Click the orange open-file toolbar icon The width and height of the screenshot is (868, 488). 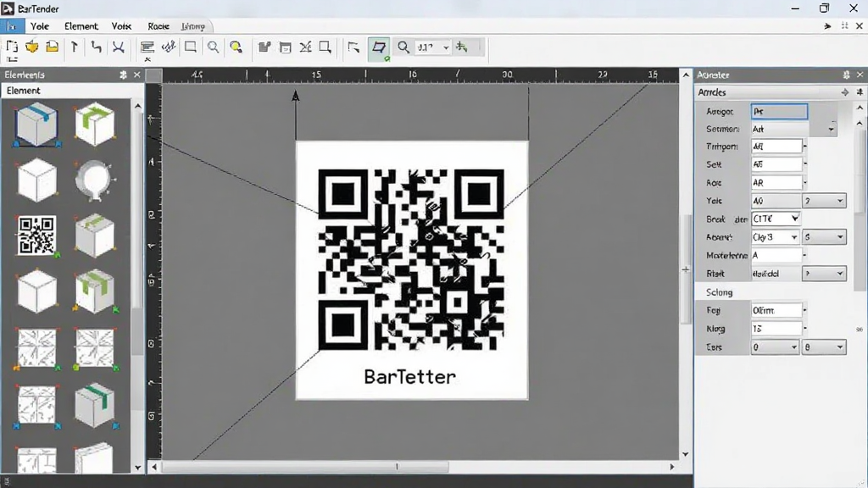pos(32,47)
